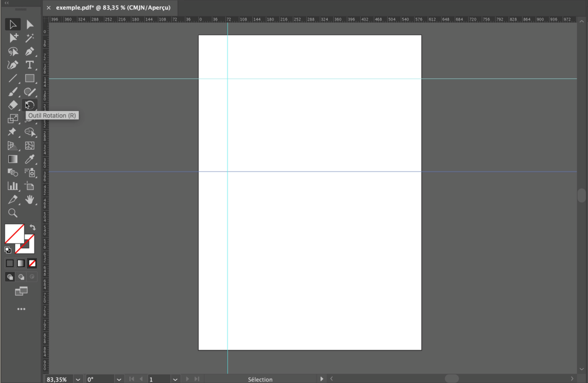This screenshot has width=588, height=383.
Task: Reset to default fill and stroke
Action: click(8, 250)
